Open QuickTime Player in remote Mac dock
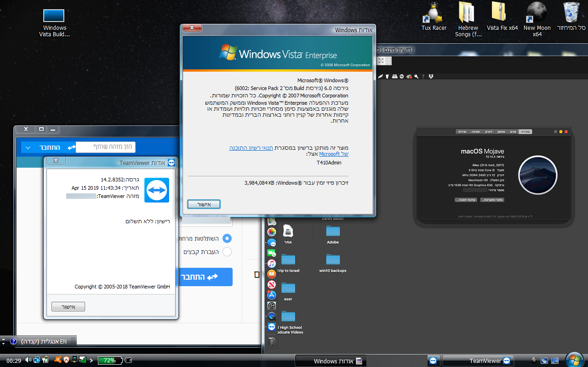Screen dimensions: 588x367 (271, 316)
